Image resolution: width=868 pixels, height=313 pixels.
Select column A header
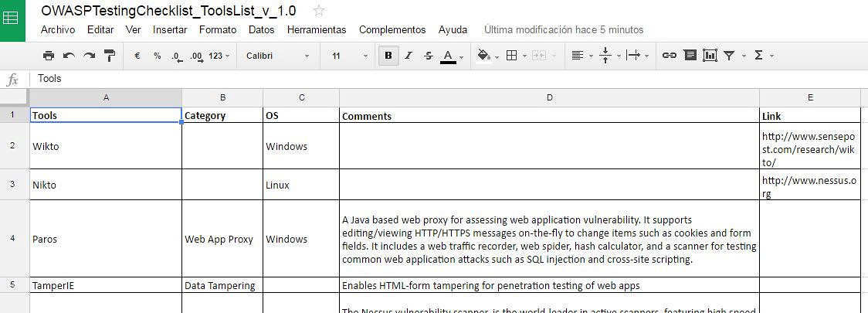pos(106,97)
